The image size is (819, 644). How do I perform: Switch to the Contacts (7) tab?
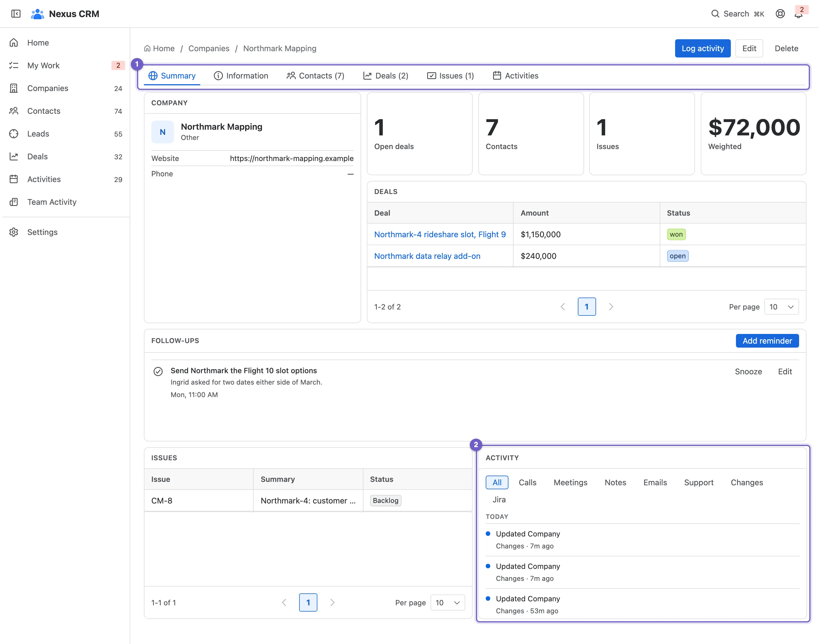click(x=315, y=76)
